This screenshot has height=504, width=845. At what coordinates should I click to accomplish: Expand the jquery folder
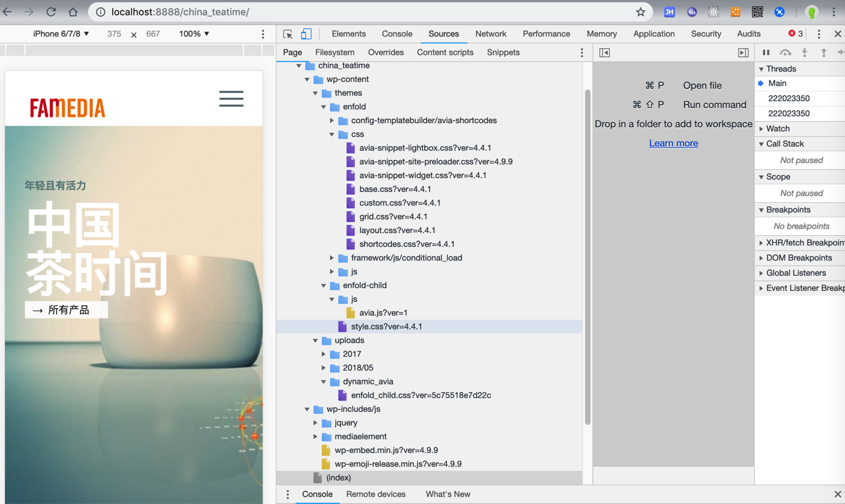[x=316, y=423]
